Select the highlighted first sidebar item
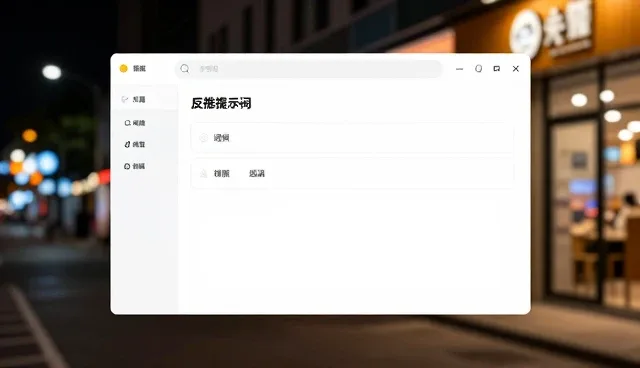The image size is (640, 368). pyautogui.click(x=145, y=100)
